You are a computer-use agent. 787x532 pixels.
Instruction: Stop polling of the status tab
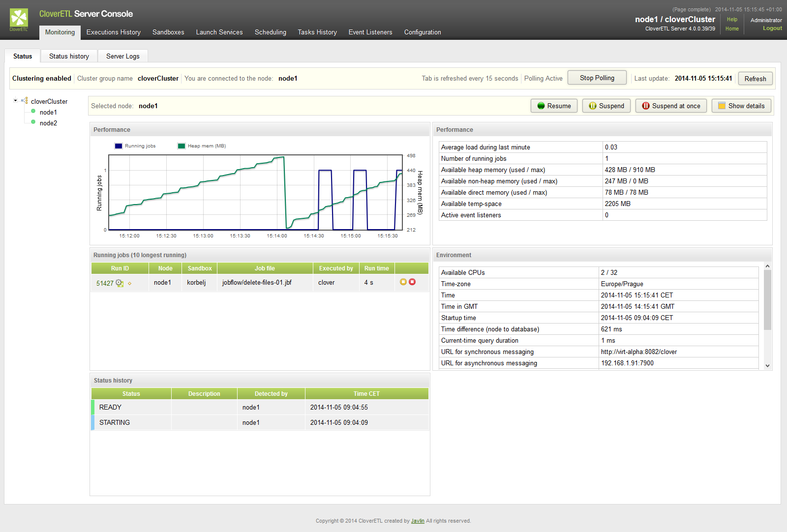pyautogui.click(x=597, y=78)
